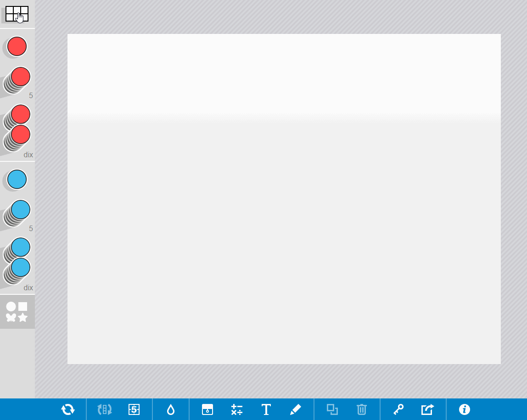
Task: Click the trash delete icon
Action: (362, 409)
